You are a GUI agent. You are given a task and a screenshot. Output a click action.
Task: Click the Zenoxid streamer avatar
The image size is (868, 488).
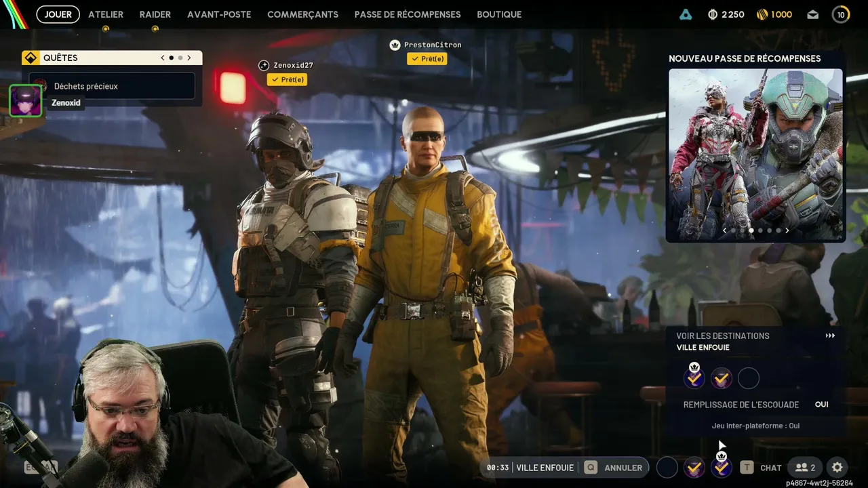pyautogui.click(x=26, y=100)
